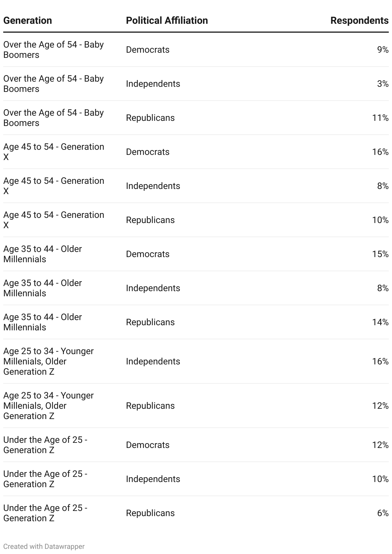Click Republicans in the Generation X row
This screenshot has height=554, width=392.
[x=150, y=220]
